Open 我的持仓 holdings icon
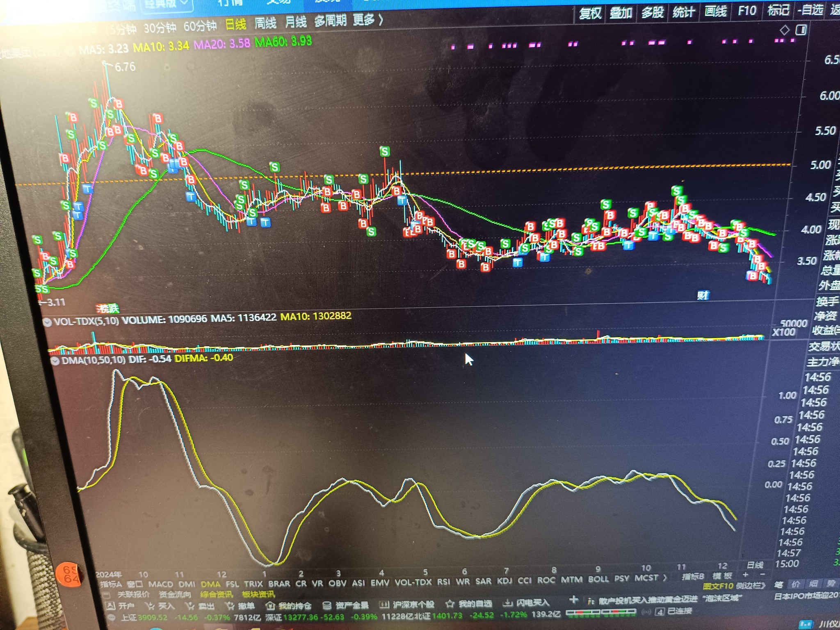The image size is (840, 630). click(270, 605)
